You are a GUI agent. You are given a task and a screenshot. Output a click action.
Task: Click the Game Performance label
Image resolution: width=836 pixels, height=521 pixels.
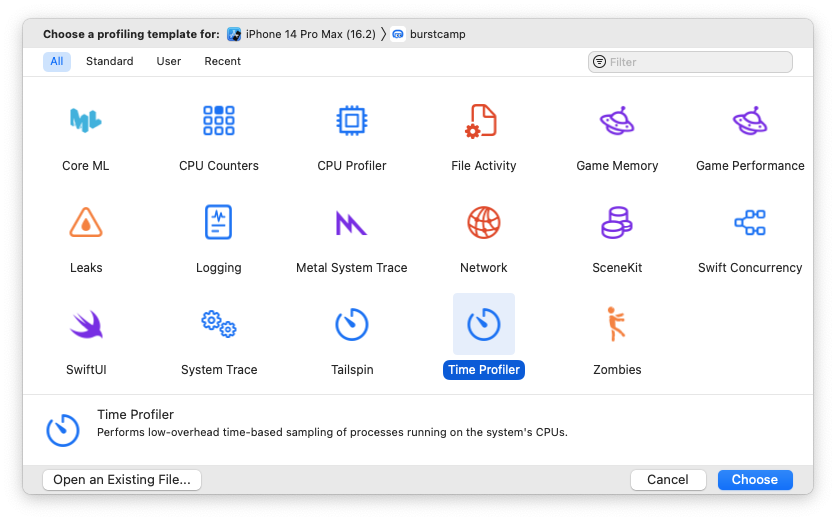point(750,166)
